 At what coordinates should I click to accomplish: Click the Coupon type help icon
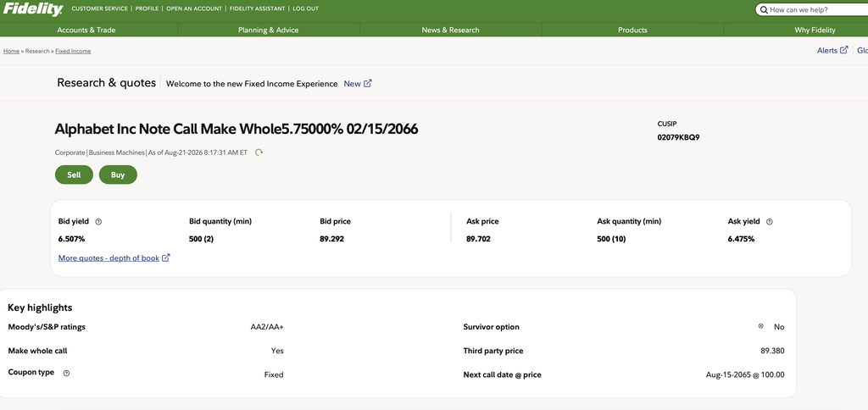point(66,373)
